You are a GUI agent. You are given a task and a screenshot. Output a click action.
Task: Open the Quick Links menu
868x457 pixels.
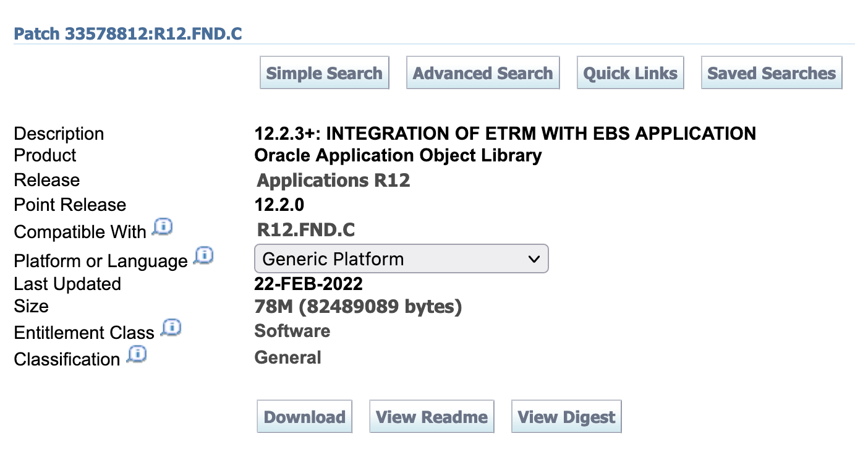pos(630,73)
